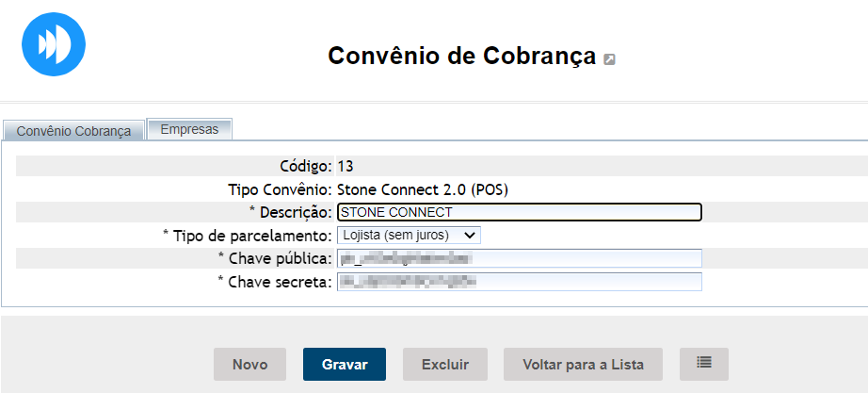868x393 pixels.
Task: Save the form with Gravar
Action: 345,365
